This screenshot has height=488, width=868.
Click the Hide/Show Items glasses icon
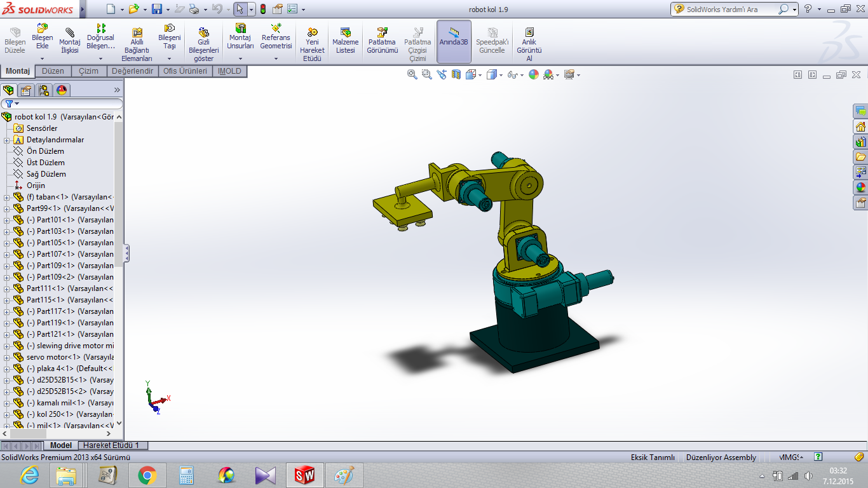click(512, 74)
